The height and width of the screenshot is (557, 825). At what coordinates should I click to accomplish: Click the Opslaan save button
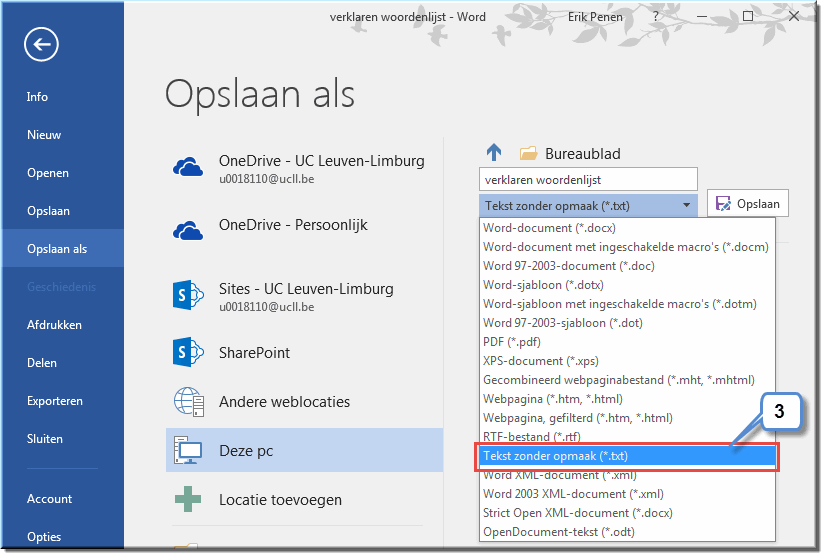pos(748,204)
